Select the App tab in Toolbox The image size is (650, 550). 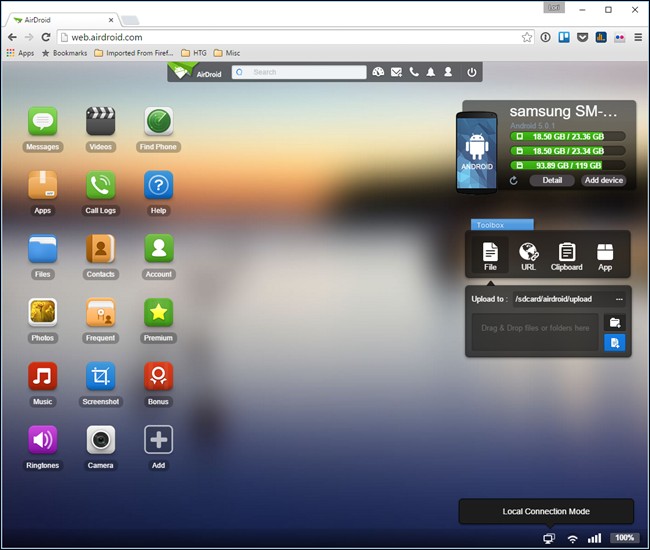[x=605, y=256]
